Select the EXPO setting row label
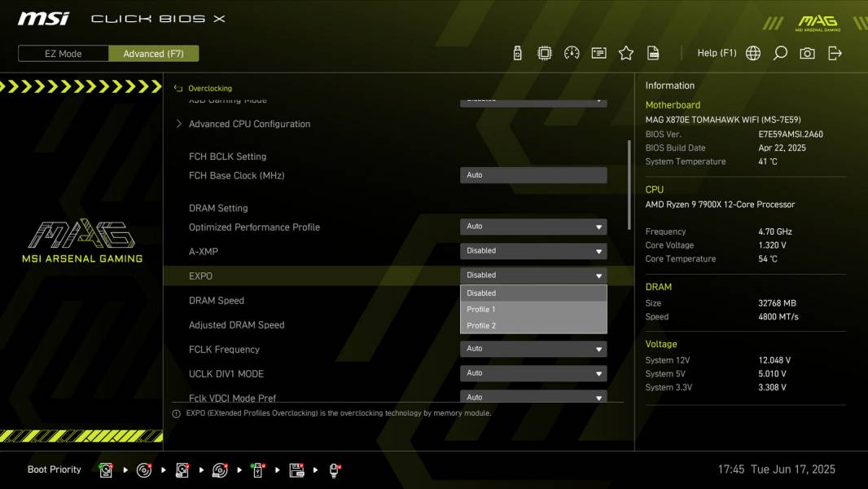 pos(200,275)
